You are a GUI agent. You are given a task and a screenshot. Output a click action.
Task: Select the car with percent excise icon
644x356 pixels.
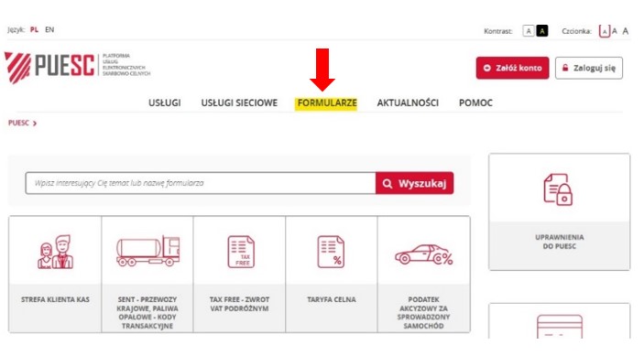[x=423, y=254]
